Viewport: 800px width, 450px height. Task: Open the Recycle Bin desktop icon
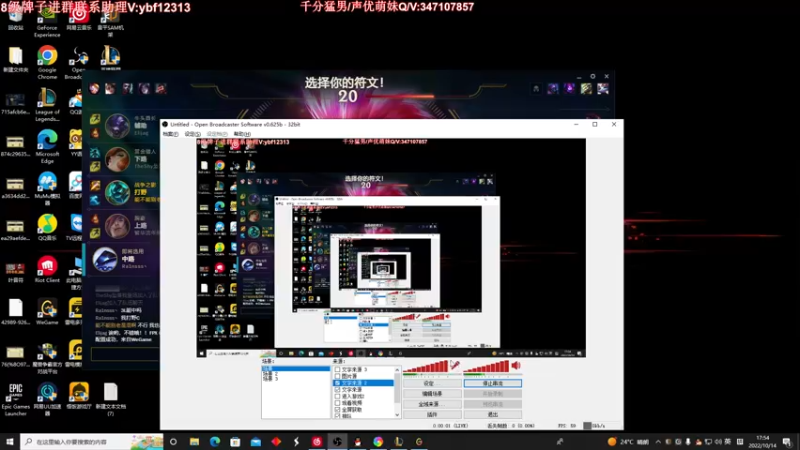coord(15,20)
